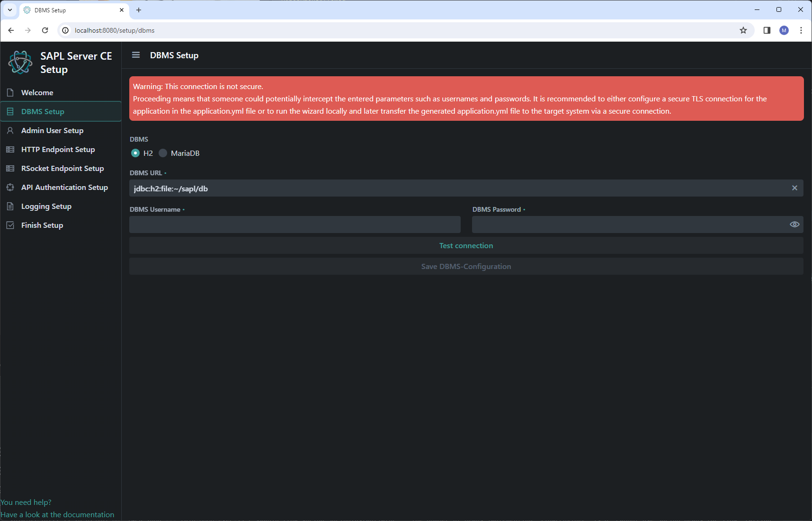Viewport: 812px width, 521px height.
Task: Click the Finish Setup checkmark icon
Action: click(10, 225)
